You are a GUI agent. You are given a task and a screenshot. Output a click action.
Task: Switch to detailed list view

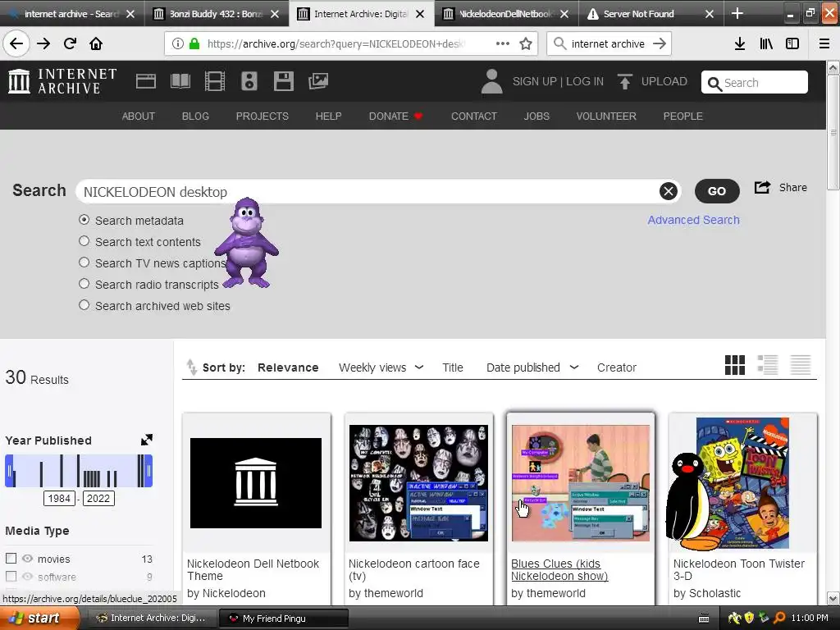768,365
